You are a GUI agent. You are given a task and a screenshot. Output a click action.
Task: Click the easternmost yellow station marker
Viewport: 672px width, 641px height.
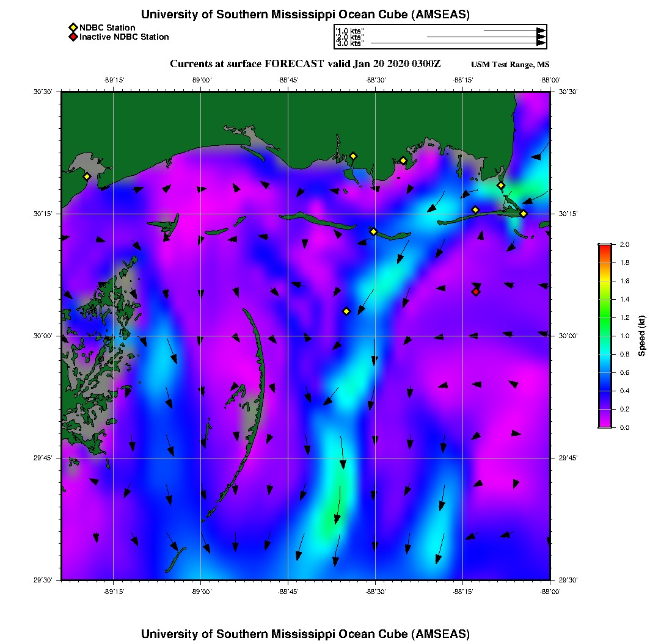[524, 214]
